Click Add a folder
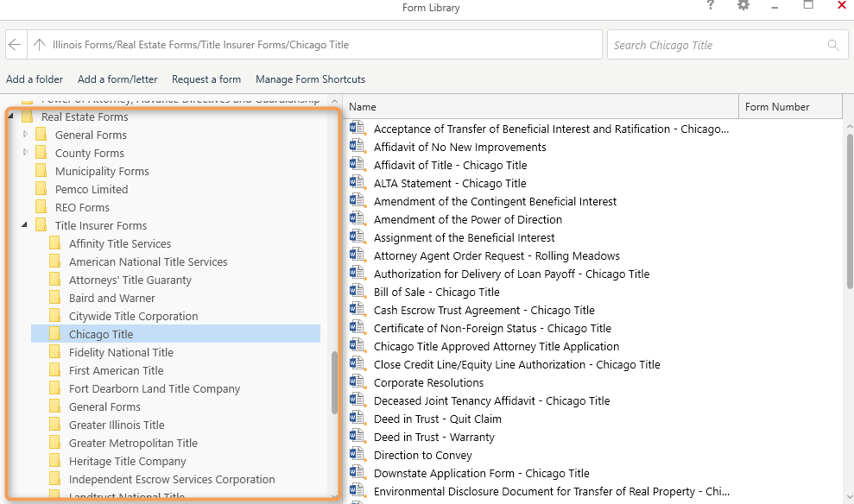Image resolution: width=854 pixels, height=504 pixels. coord(35,79)
